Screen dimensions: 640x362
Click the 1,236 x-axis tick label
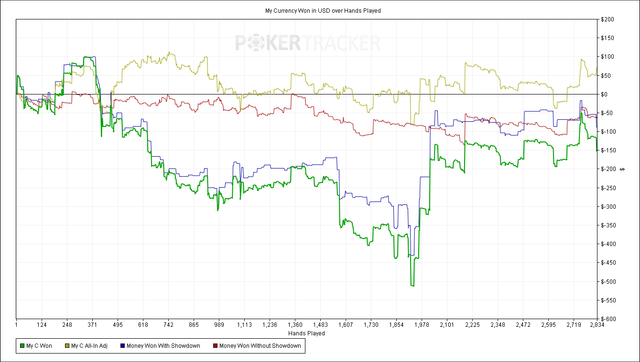[x=270, y=325]
